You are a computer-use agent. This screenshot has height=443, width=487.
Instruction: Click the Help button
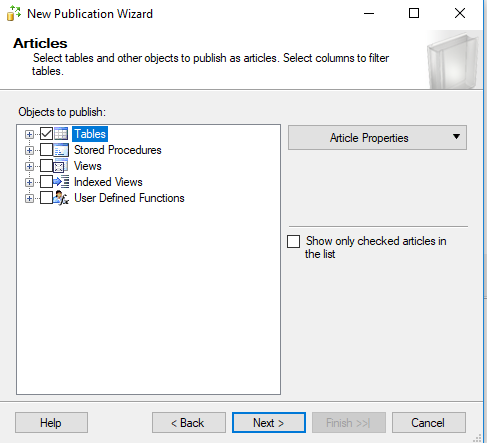[x=51, y=423]
